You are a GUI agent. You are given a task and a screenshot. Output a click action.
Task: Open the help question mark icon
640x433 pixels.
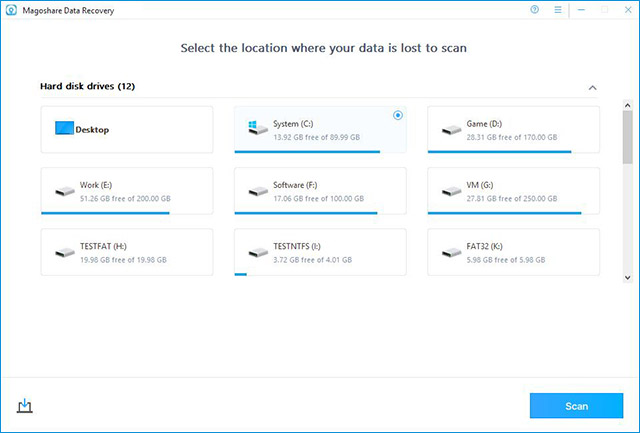tap(534, 10)
